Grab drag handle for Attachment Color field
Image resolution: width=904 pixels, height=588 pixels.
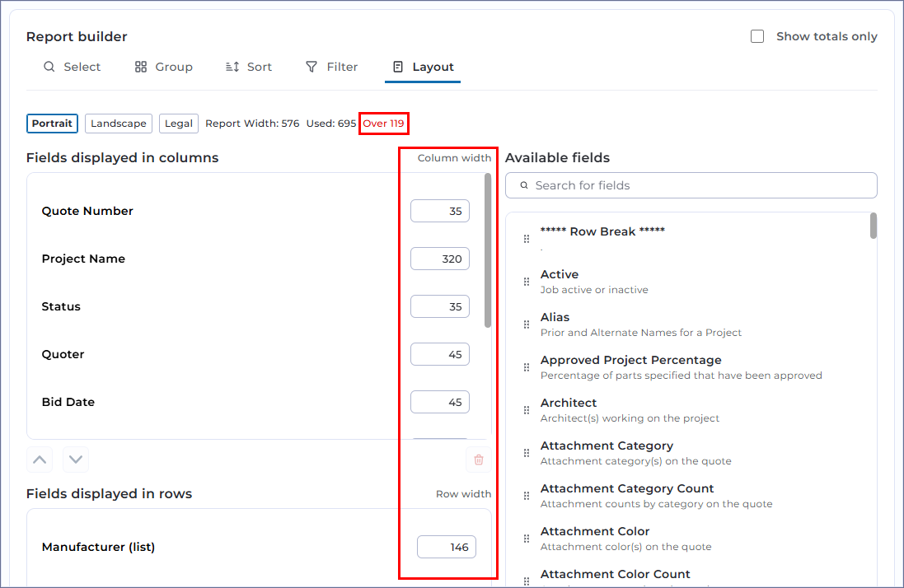coord(527,539)
